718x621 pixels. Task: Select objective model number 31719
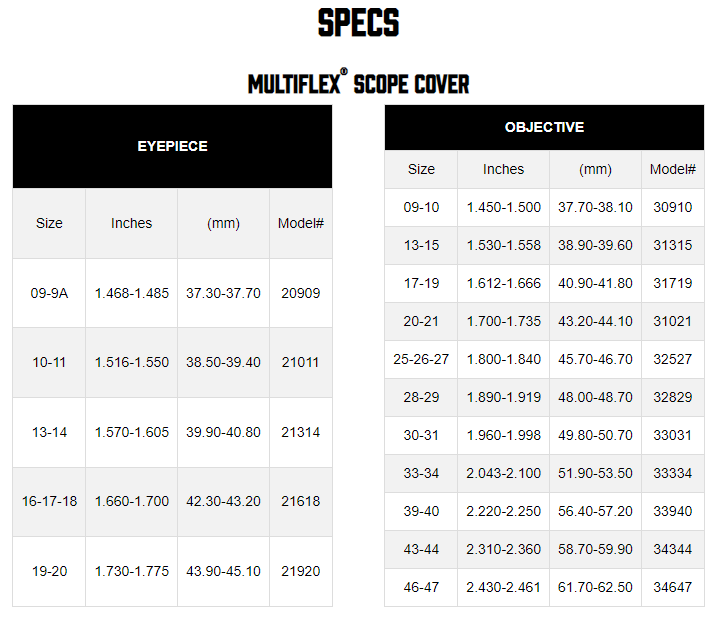672,283
